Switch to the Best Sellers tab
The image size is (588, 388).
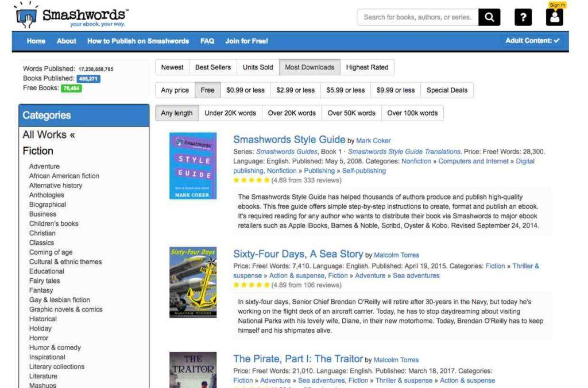212,67
